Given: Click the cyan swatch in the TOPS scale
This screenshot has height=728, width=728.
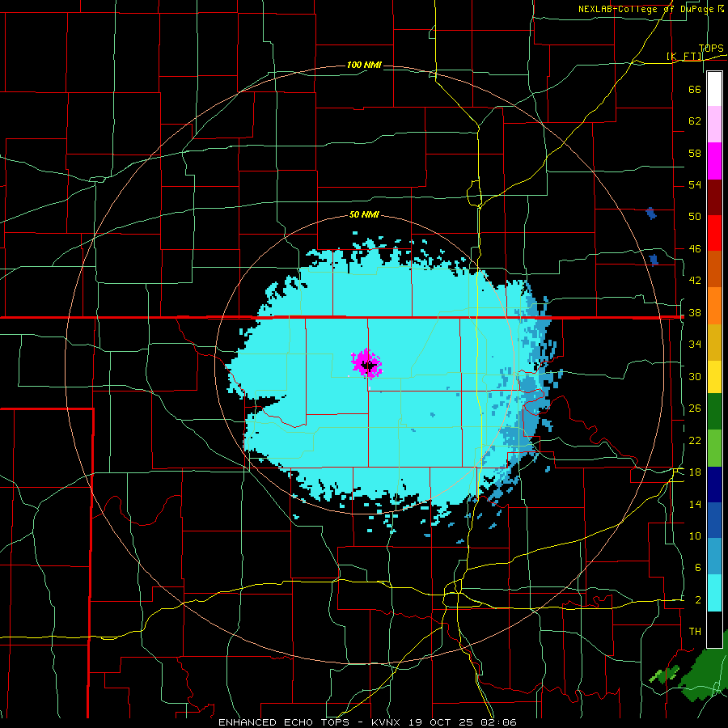Looking at the screenshot, I should point(714,593).
